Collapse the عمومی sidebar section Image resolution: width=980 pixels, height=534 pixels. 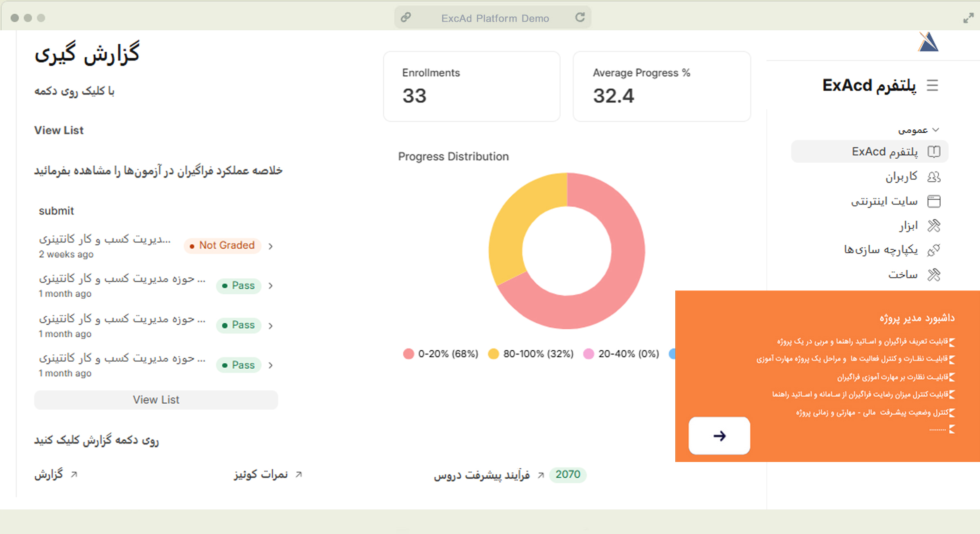[x=935, y=130]
